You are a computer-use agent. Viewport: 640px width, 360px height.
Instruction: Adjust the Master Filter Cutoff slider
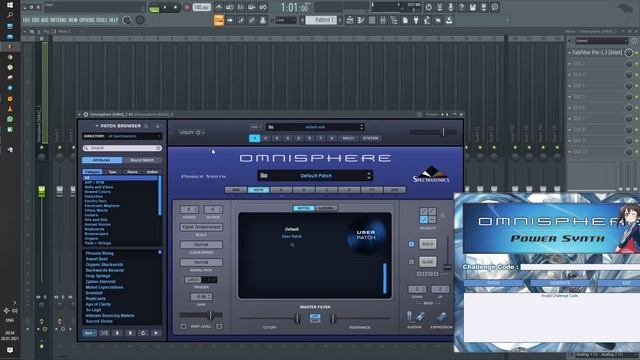tap(297, 318)
